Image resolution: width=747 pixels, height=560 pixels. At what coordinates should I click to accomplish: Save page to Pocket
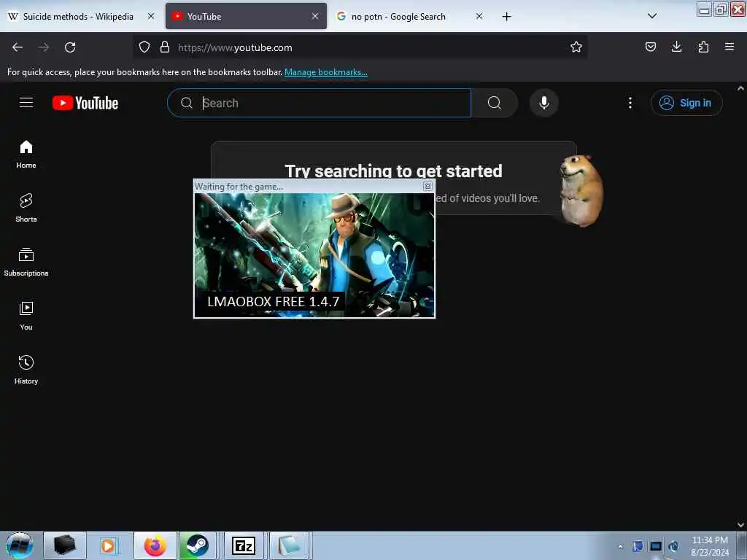coord(650,47)
